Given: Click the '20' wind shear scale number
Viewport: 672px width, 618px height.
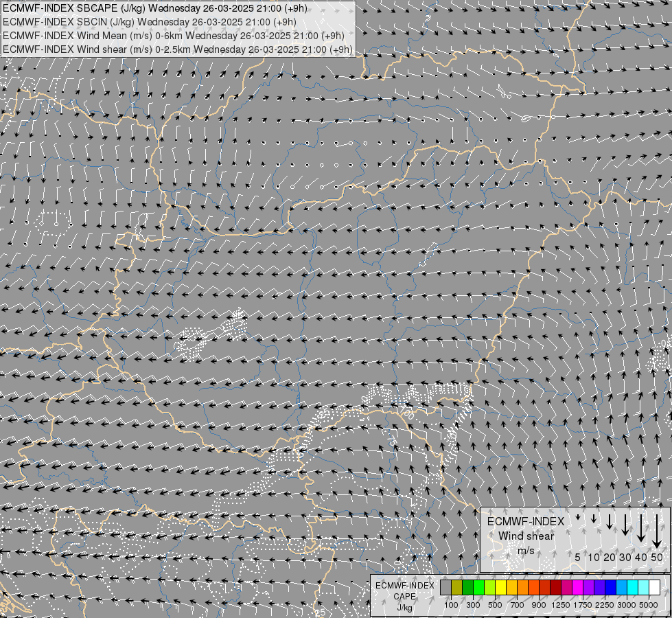Looking at the screenshot, I should coord(610,557).
